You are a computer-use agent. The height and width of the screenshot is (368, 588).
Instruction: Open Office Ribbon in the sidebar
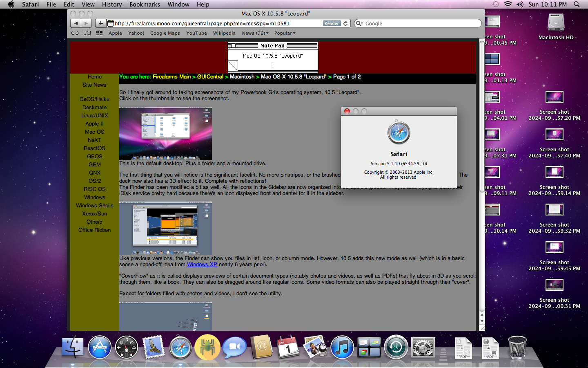[x=95, y=230]
